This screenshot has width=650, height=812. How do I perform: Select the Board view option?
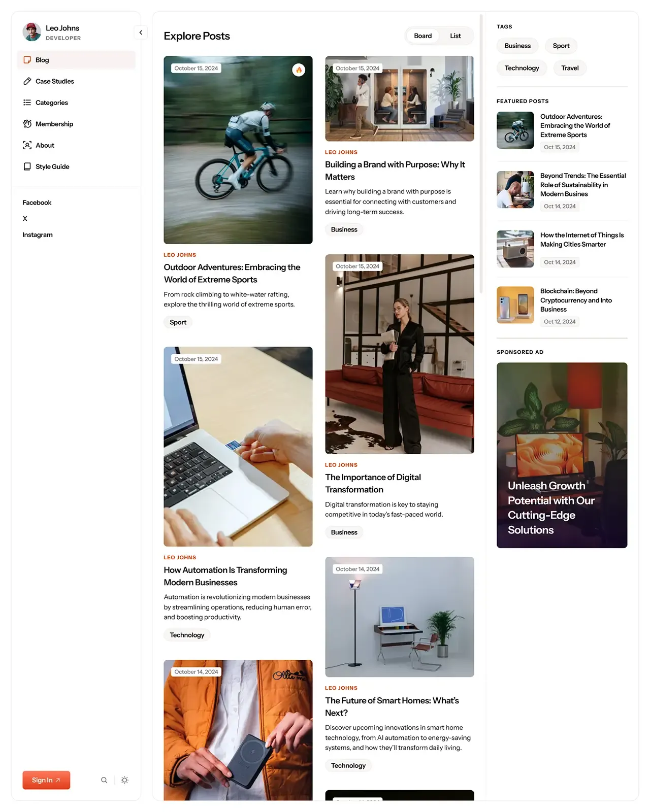pos(422,36)
